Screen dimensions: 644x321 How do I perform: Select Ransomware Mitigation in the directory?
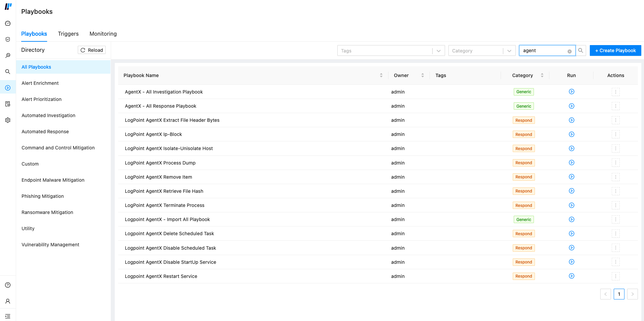point(47,212)
